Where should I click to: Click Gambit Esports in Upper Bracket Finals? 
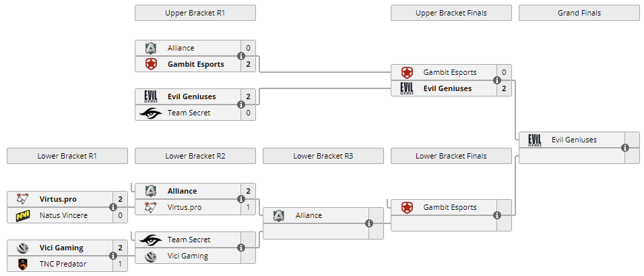450,72
